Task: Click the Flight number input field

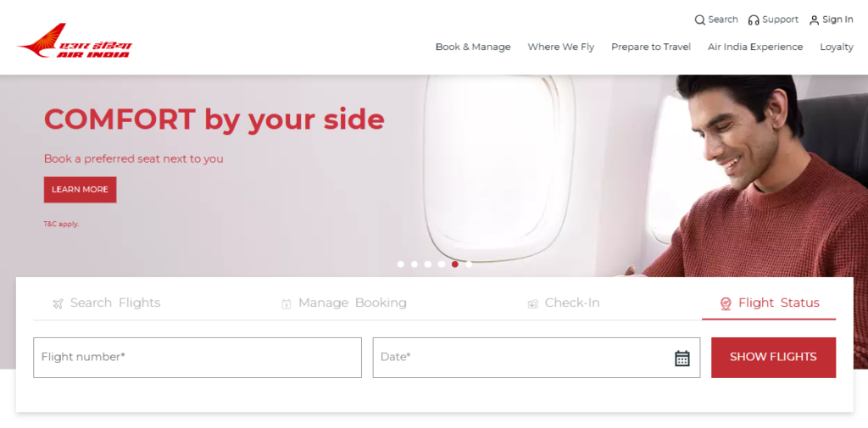Action: pos(198,357)
